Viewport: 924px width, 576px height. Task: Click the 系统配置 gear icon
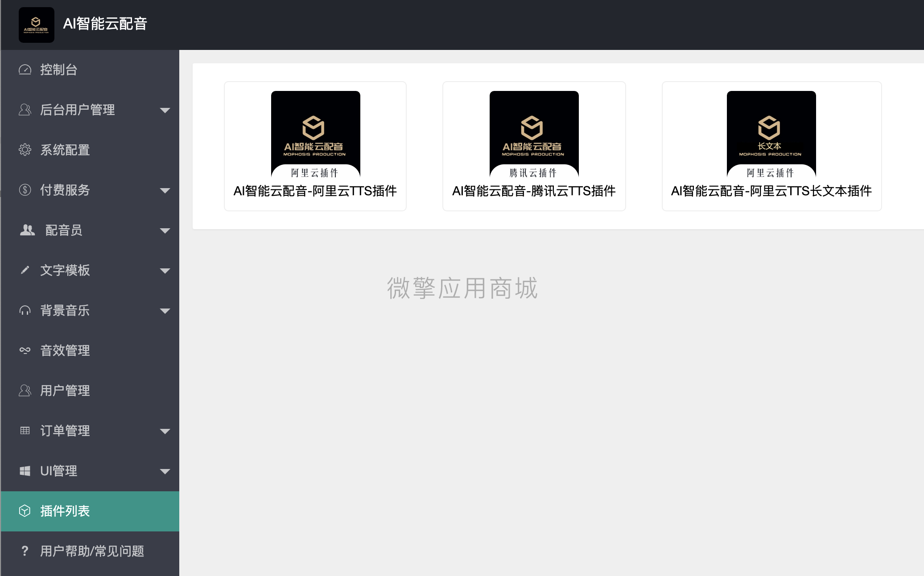point(25,150)
